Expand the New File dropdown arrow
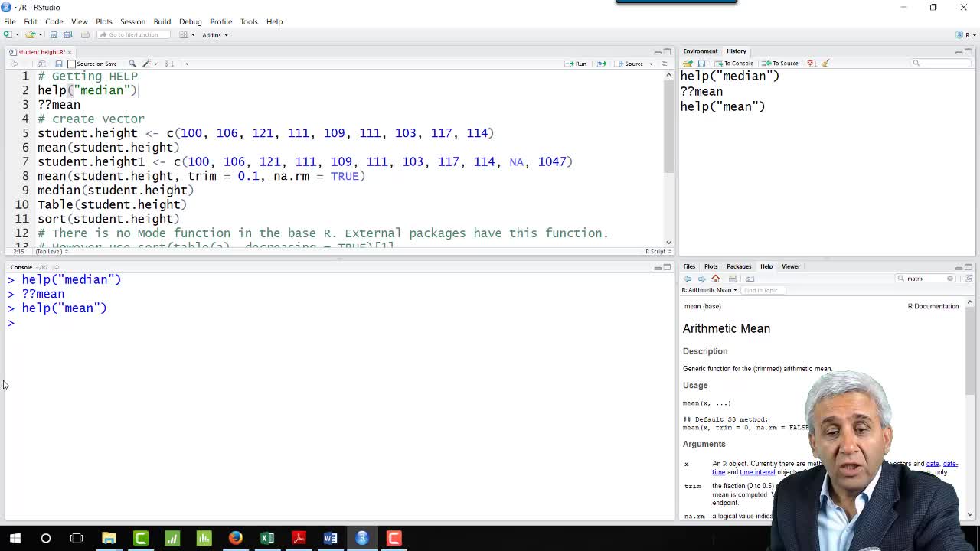The image size is (980, 551). click(x=18, y=34)
